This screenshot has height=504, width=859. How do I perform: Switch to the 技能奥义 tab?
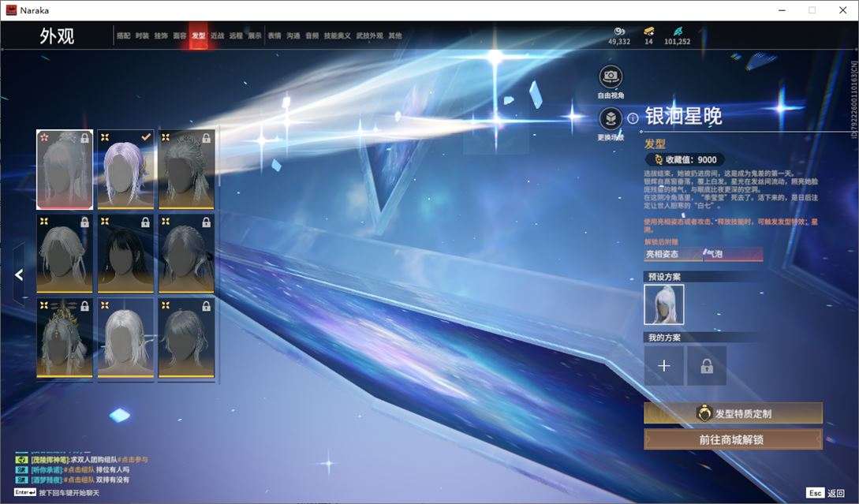coord(337,35)
